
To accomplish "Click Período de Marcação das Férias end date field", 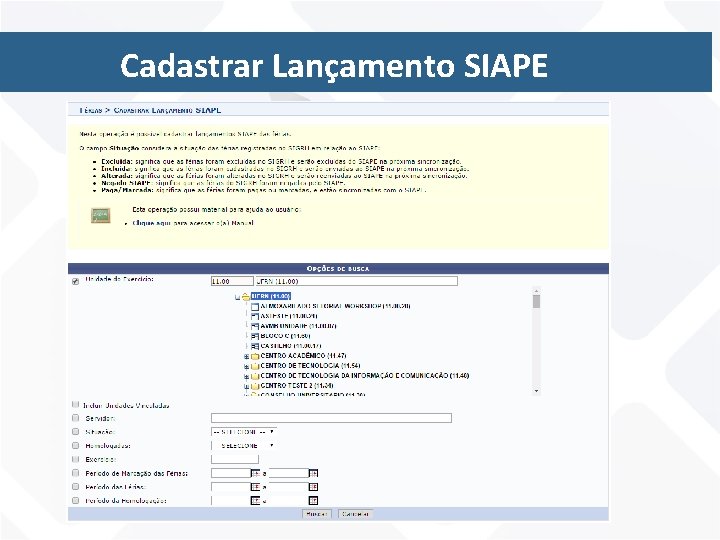I will click(289, 473).
